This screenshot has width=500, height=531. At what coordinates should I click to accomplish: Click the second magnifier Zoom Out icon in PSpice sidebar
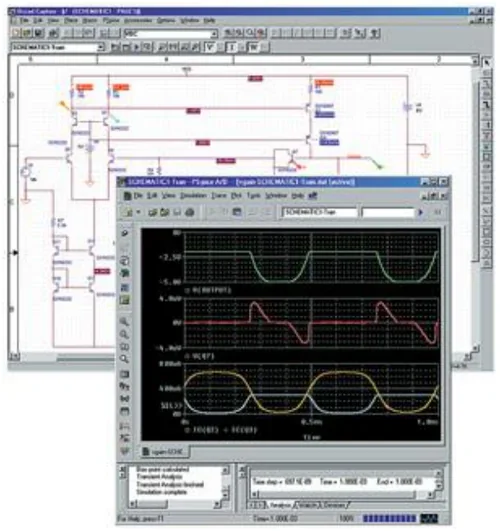tap(125, 334)
